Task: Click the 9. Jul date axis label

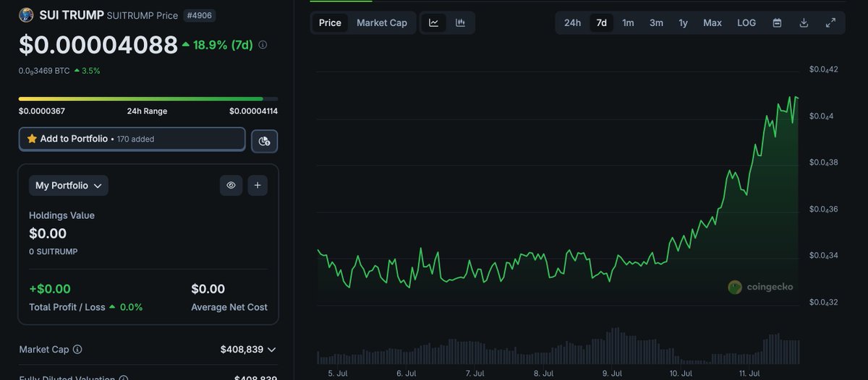Action: coord(612,373)
